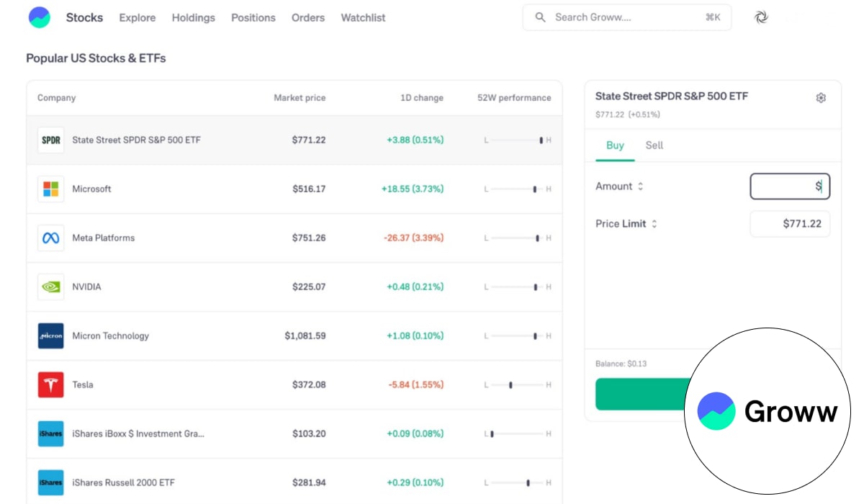
Task: Click the order panel title State Street SPDR S&P 500 ETF
Action: (x=672, y=96)
